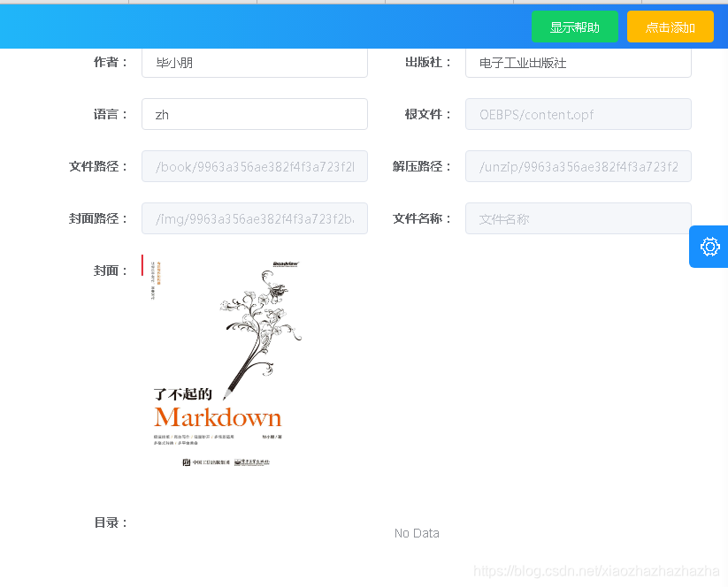Click the 作者 label
Image resolution: width=728 pixels, height=587 pixels.
coord(110,62)
